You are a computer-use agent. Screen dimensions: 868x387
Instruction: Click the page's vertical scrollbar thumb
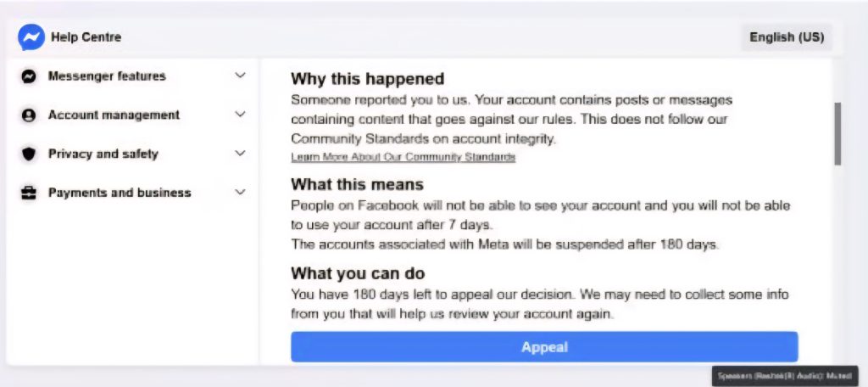(x=837, y=133)
